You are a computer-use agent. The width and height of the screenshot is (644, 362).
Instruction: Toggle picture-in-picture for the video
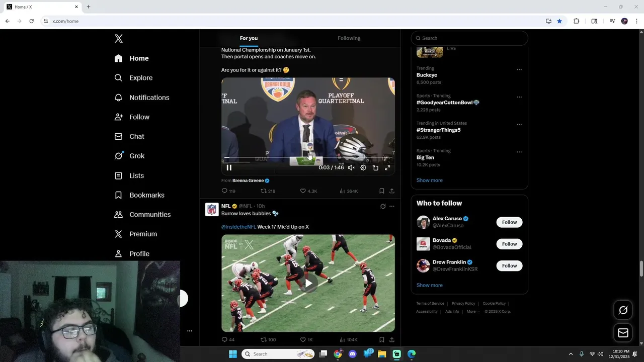click(x=375, y=168)
